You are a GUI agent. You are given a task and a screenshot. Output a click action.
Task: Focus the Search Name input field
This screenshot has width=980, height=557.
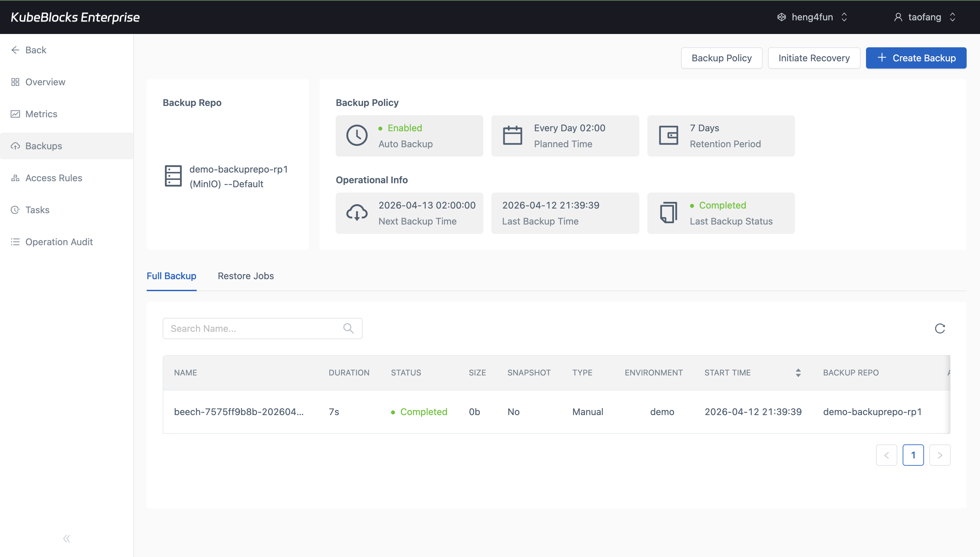(x=263, y=328)
